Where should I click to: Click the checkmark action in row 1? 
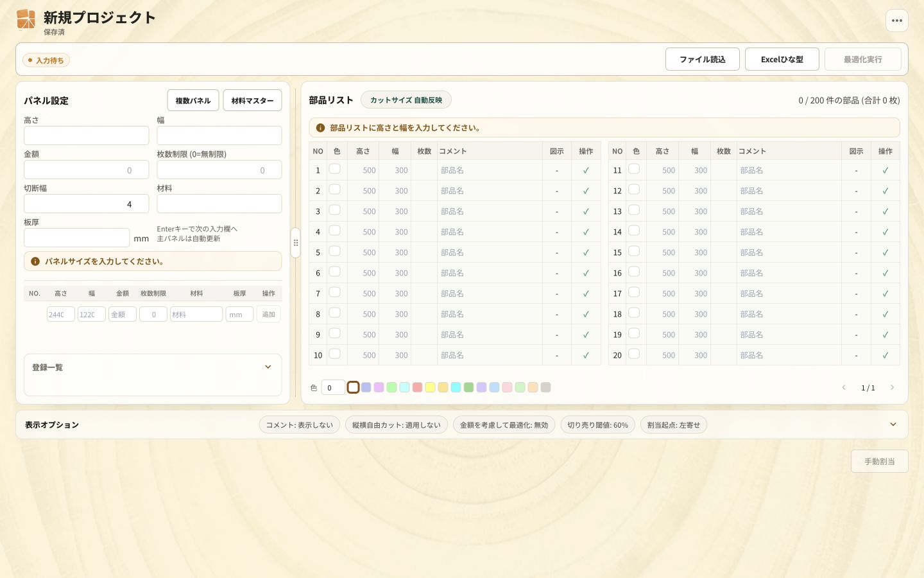[586, 170]
